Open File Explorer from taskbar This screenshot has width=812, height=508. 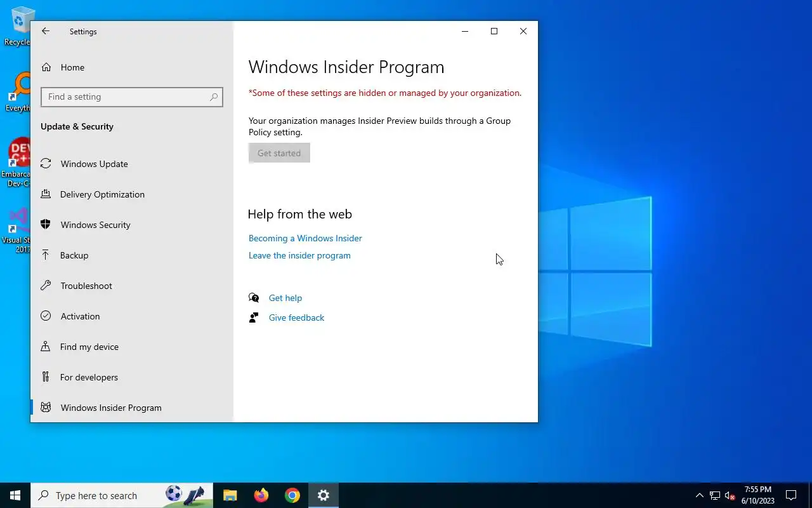coord(230,495)
